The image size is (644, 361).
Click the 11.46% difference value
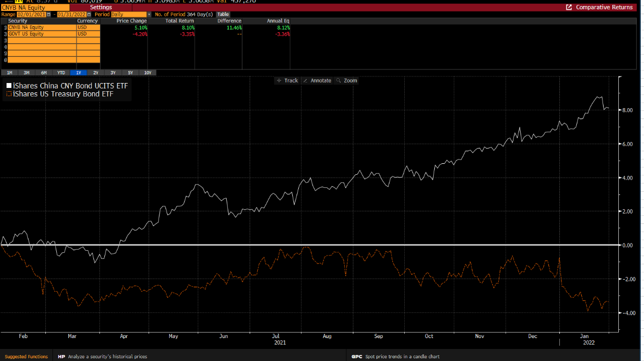click(x=234, y=27)
